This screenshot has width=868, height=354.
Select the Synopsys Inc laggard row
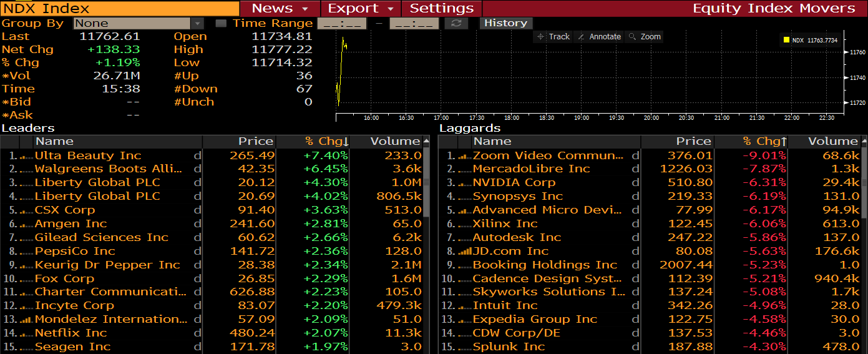pyautogui.click(x=650, y=197)
